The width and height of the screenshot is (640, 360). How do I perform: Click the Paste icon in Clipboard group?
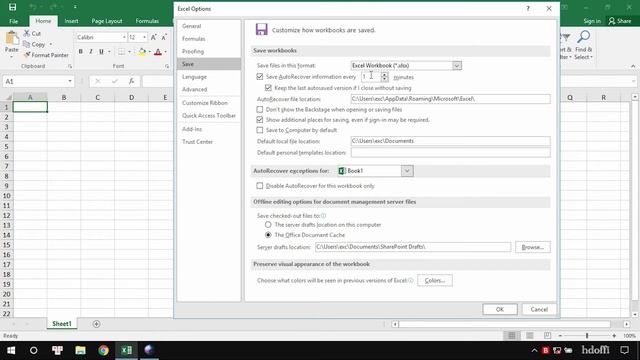tap(12, 39)
